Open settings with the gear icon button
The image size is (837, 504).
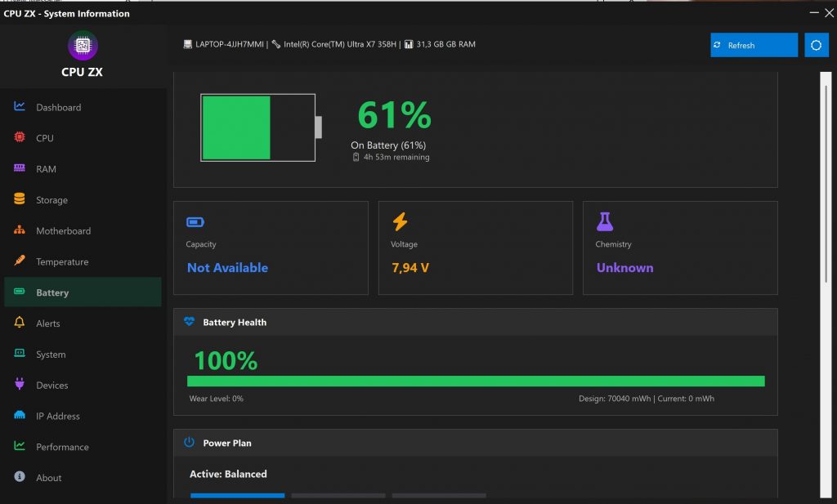click(x=816, y=45)
